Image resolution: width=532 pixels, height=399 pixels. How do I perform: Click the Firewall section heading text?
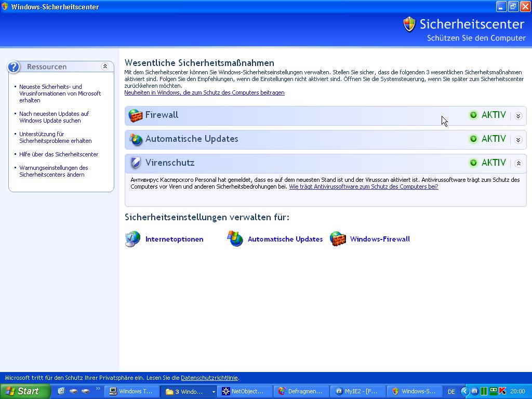pos(162,115)
